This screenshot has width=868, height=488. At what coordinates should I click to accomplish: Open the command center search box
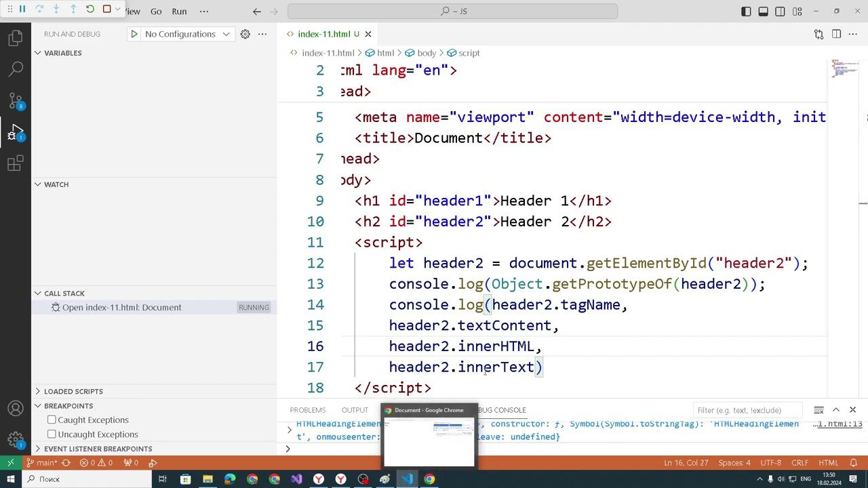[x=453, y=12]
